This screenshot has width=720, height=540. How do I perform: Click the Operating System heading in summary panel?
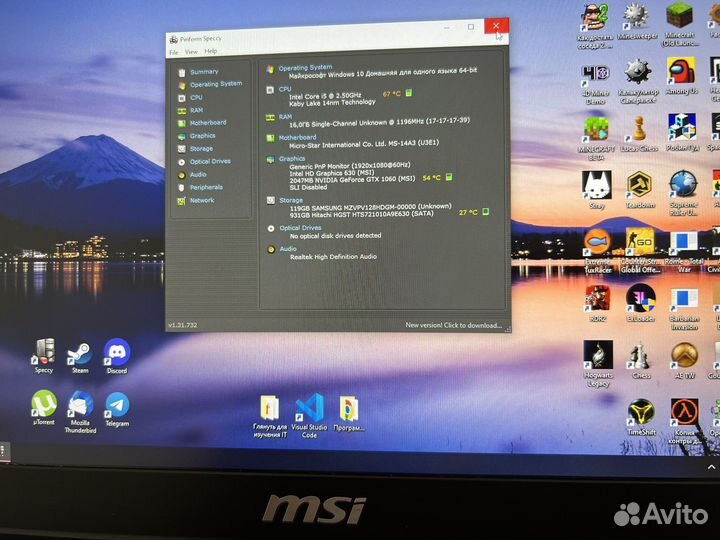(305, 68)
